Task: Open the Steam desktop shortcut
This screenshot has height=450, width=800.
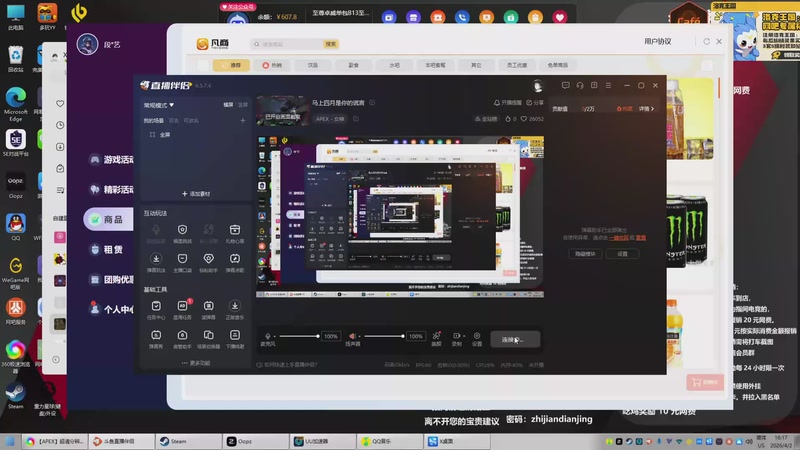Action: pyautogui.click(x=15, y=395)
